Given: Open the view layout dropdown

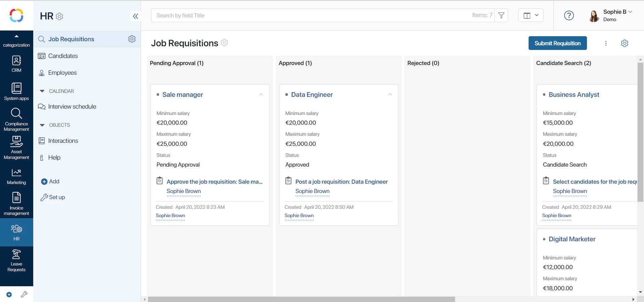Looking at the screenshot, I should tap(531, 15).
